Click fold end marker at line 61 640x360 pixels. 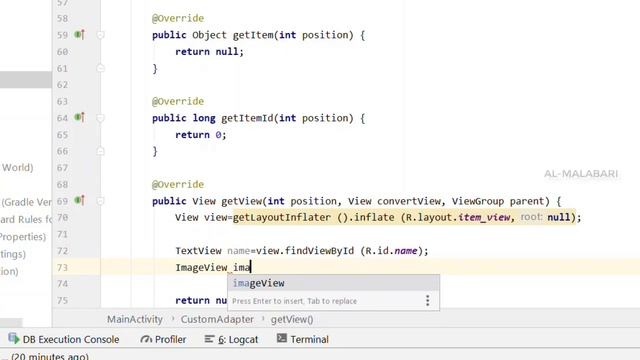pyautogui.click(x=100, y=68)
